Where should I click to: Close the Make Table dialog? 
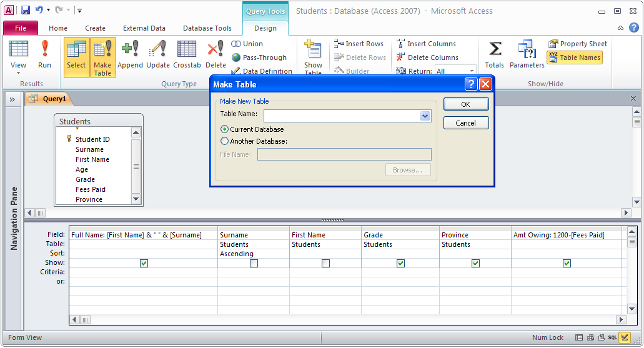(485, 84)
